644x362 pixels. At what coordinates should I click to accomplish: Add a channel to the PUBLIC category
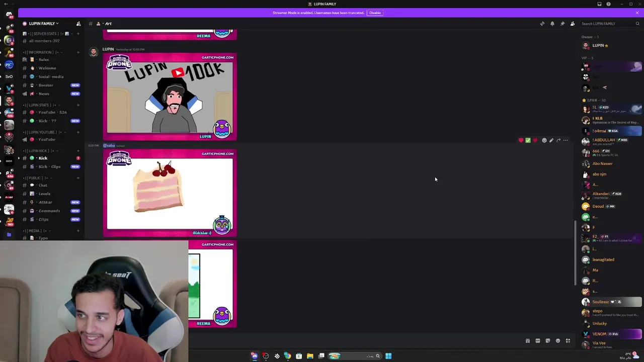coord(78,178)
